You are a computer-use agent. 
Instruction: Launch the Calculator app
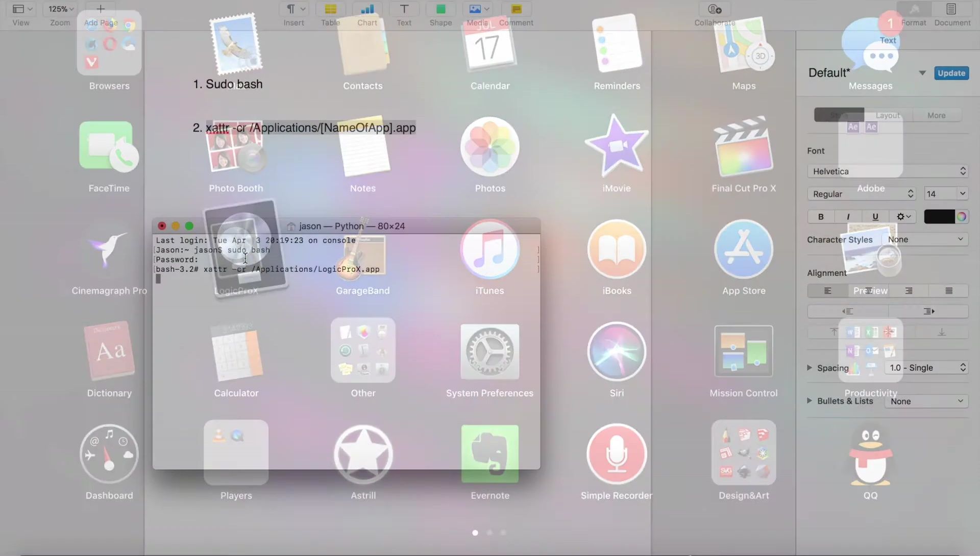tap(236, 352)
